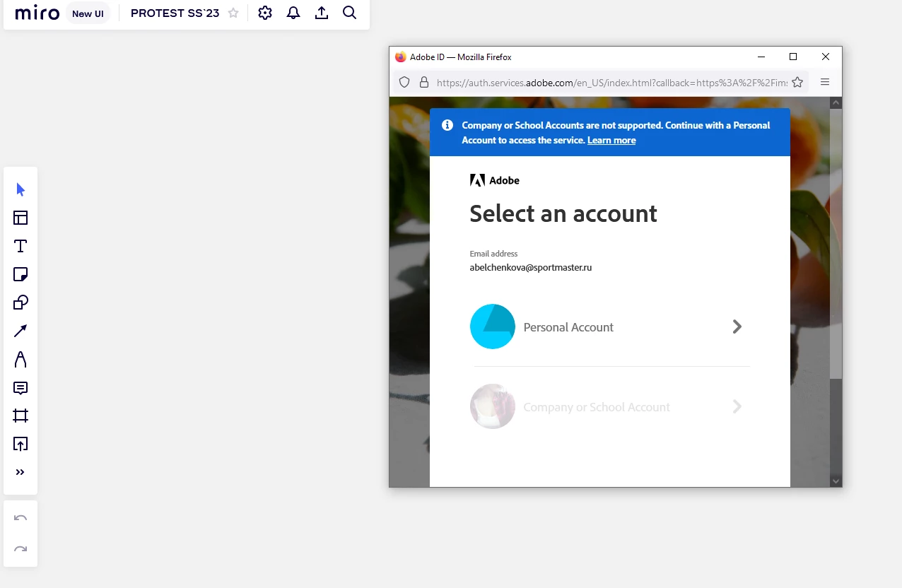Select the Frame tool in Miro
Viewport: 902px width, 588px height.
(20, 416)
